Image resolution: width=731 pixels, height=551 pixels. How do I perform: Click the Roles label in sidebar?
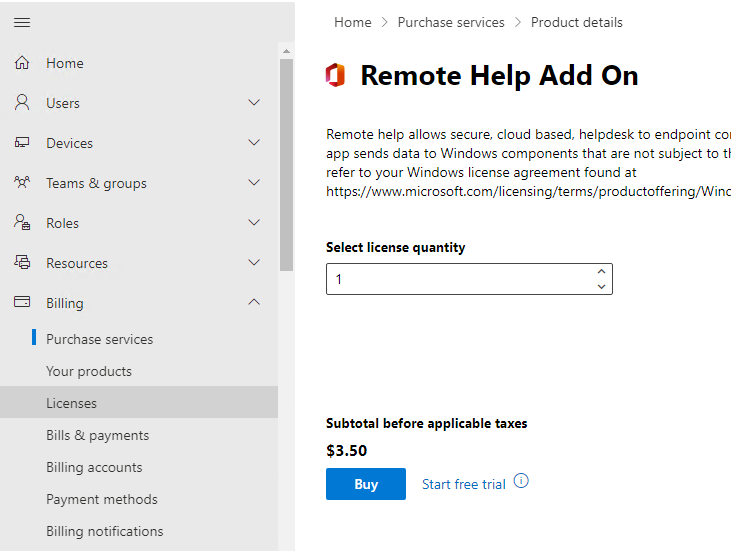pos(62,223)
